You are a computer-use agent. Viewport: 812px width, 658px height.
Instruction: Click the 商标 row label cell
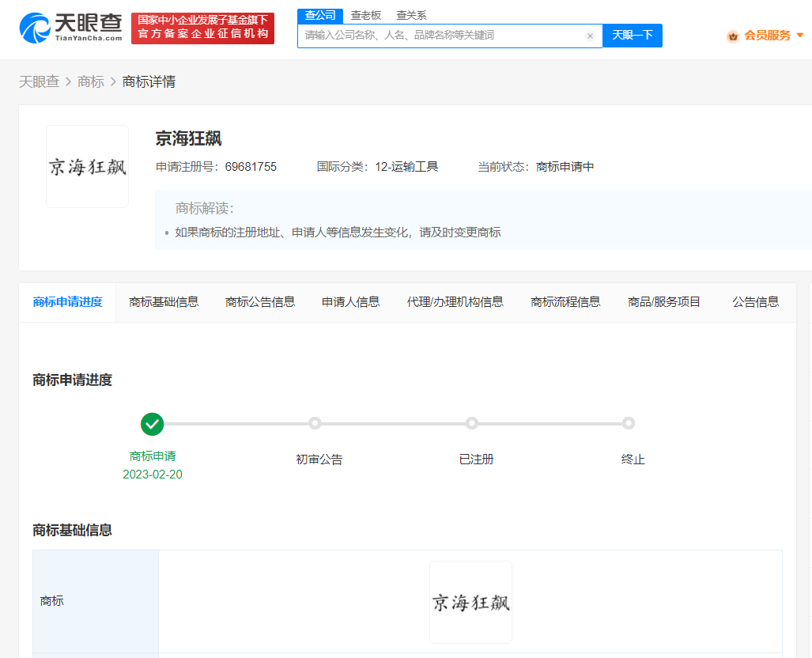[x=96, y=601]
